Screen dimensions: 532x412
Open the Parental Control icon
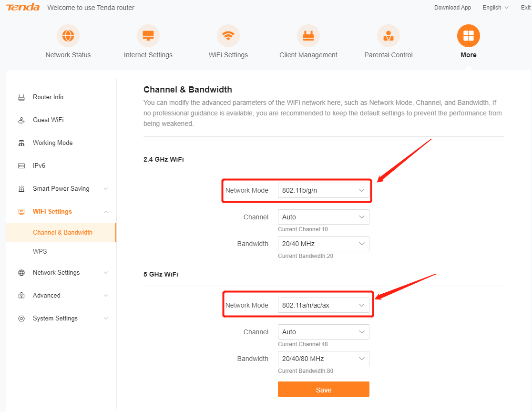click(x=389, y=36)
